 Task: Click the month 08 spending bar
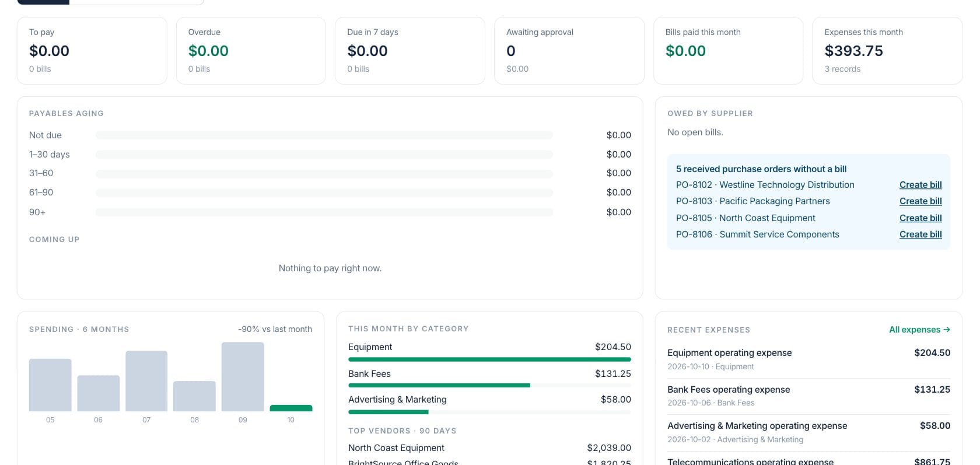pyautogui.click(x=194, y=396)
